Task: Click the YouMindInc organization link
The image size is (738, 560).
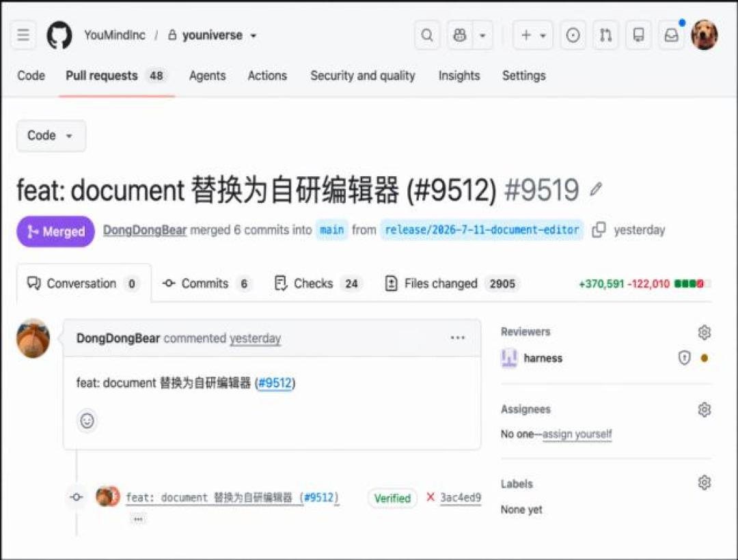Action: [x=114, y=36]
